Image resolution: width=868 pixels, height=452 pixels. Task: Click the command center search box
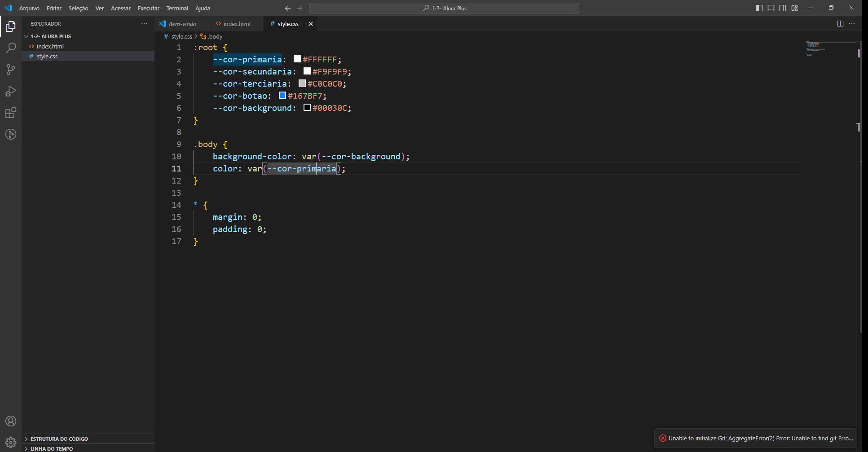[x=444, y=8]
